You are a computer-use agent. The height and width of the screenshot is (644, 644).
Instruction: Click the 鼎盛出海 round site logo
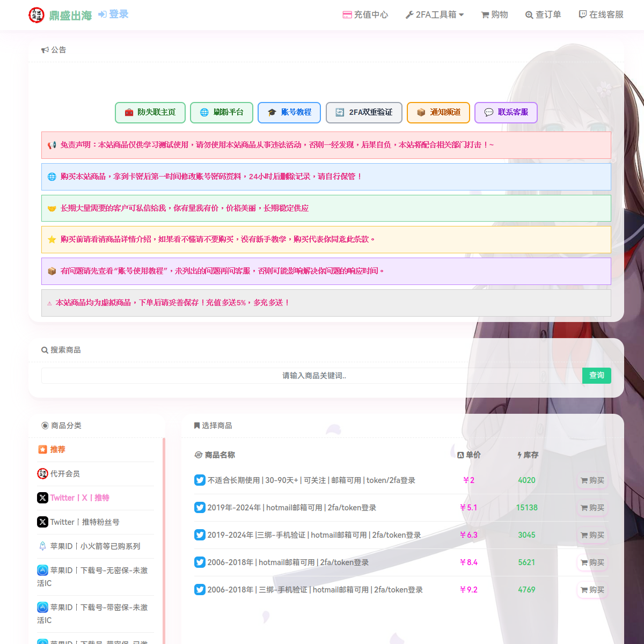[x=36, y=15]
